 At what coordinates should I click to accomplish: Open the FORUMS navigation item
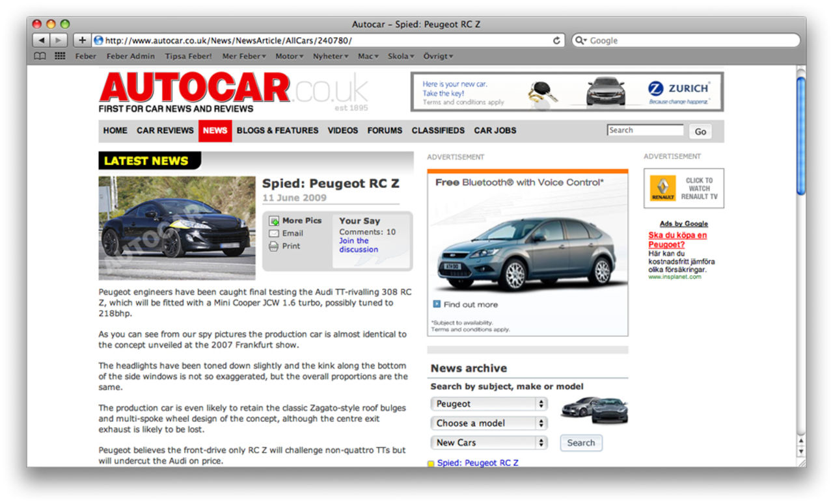point(385,131)
